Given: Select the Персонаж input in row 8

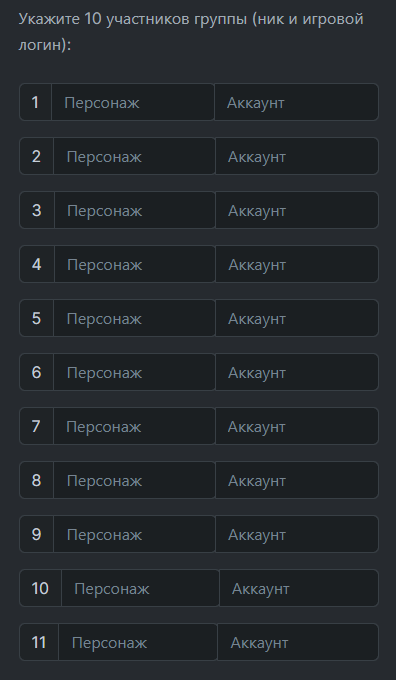Looking at the screenshot, I should pyautogui.click(x=134, y=480).
